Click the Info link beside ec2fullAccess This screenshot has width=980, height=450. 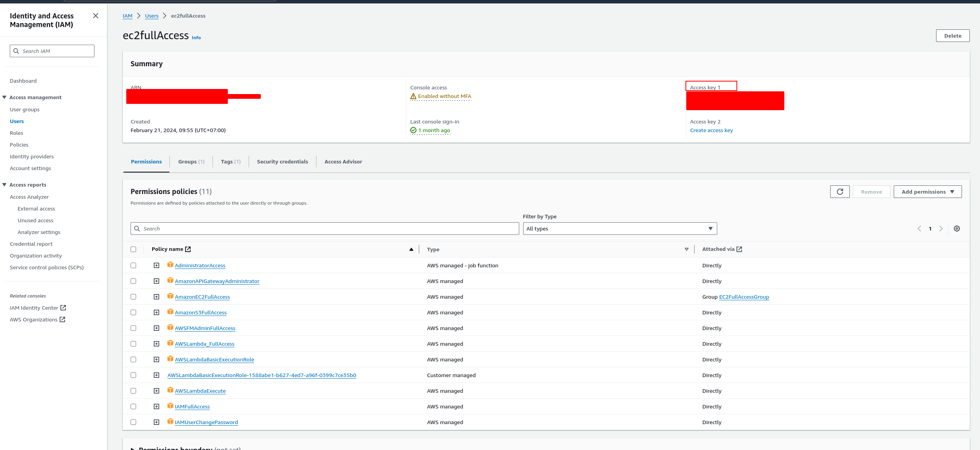(x=196, y=38)
